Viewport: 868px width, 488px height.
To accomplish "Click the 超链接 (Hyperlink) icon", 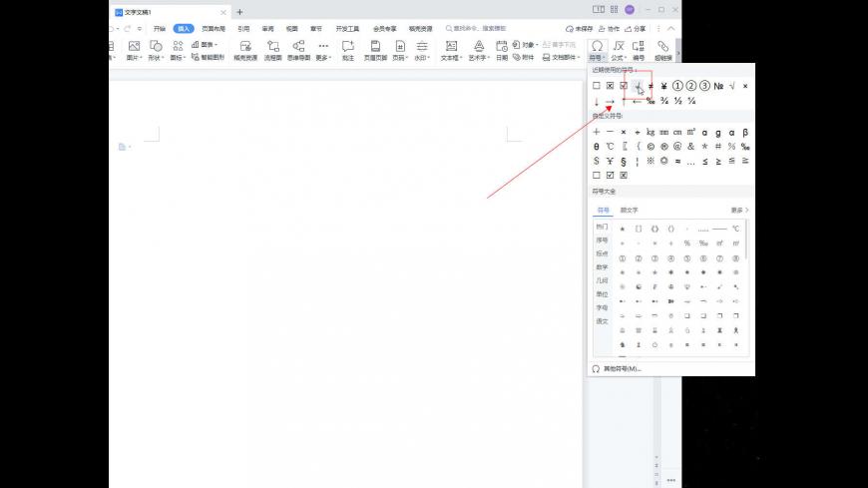I will 662,47.
